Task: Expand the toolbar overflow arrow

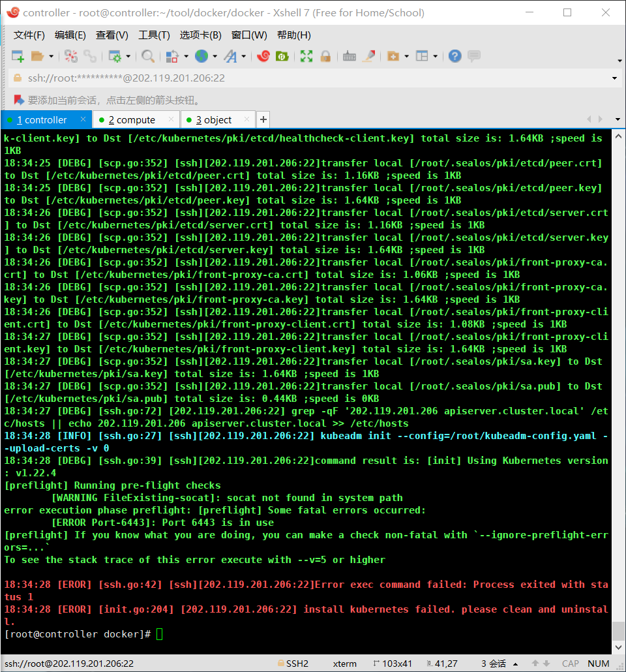Action: tap(619, 61)
